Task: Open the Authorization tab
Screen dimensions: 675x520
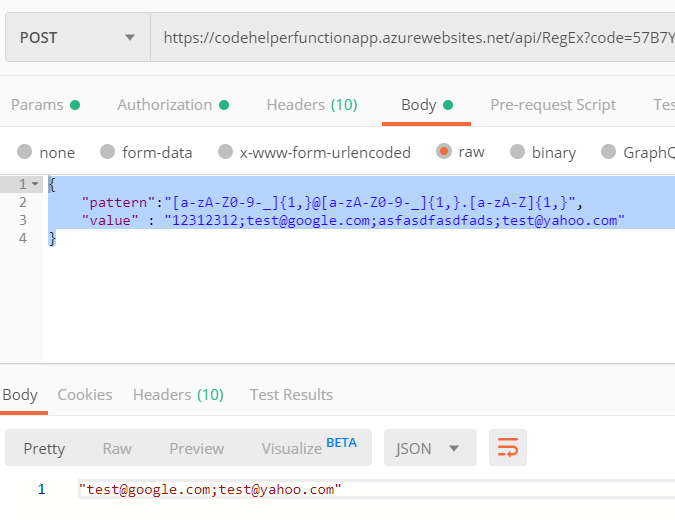Action: click(173, 105)
